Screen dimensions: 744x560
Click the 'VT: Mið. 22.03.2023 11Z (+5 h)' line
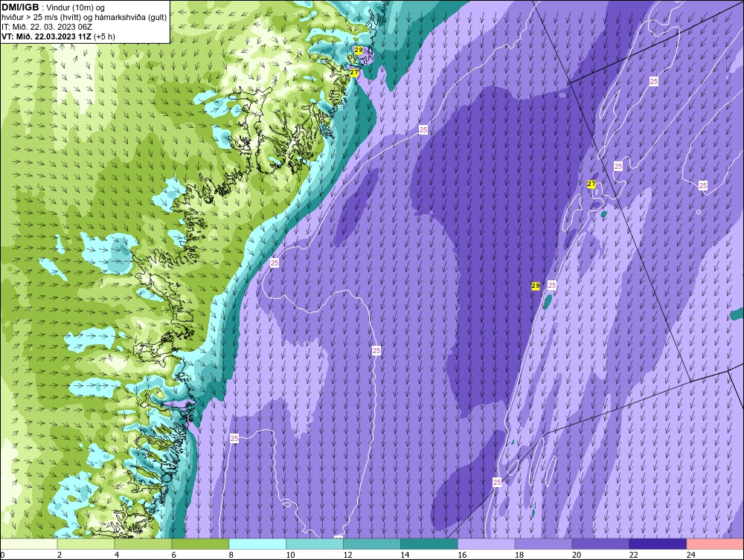click(58, 36)
